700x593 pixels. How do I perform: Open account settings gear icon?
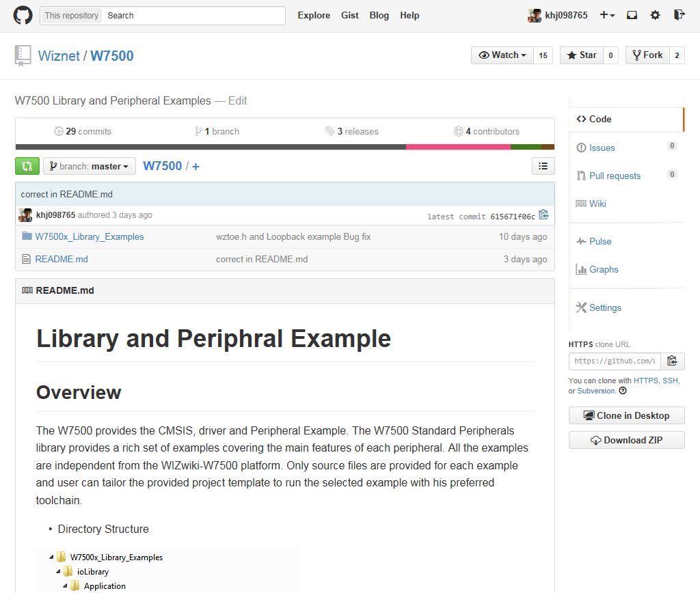tap(655, 15)
